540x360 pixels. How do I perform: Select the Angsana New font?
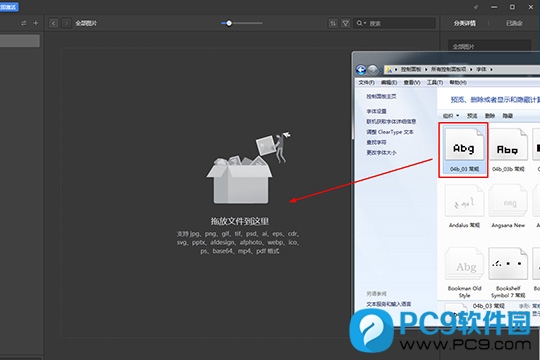(508, 206)
